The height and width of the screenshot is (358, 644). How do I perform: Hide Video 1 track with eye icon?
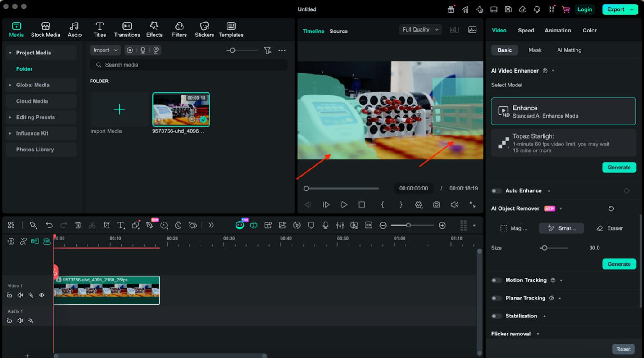[x=41, y=295]
